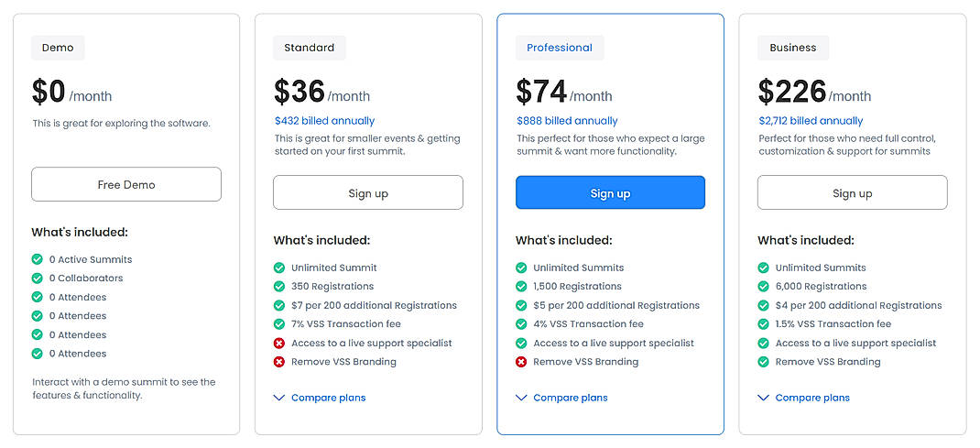The image size is (980, 448).
Task: Click green check next to 6,000 Registrations
Action: click(763, 286)
